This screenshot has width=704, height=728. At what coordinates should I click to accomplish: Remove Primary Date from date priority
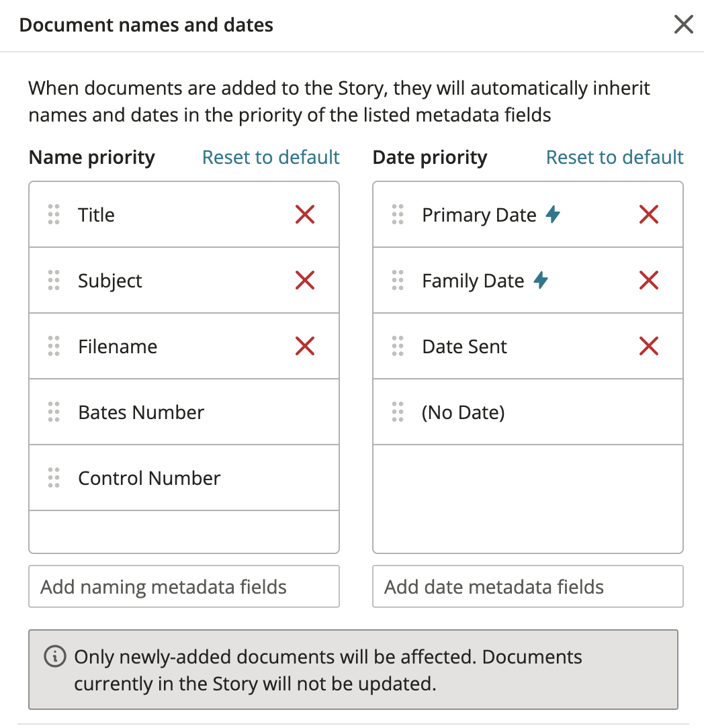point(649,214)
